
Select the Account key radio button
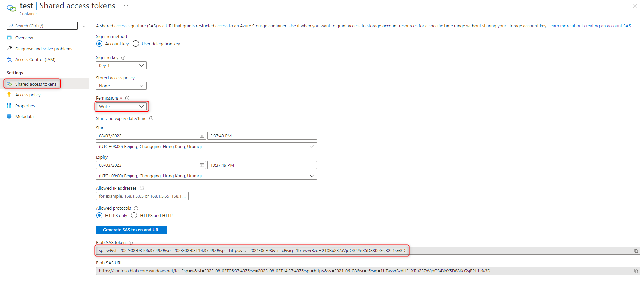point(99,44)
